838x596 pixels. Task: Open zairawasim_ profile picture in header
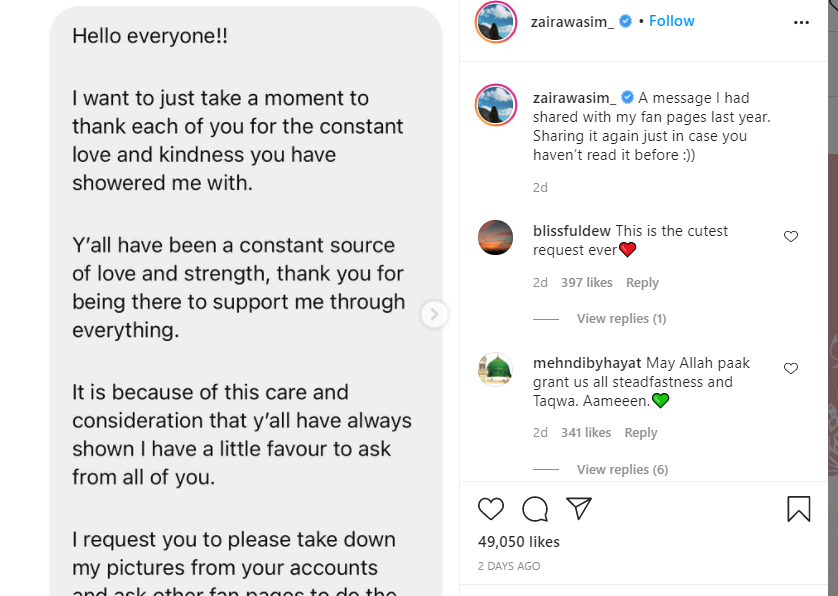pos(495,22)
